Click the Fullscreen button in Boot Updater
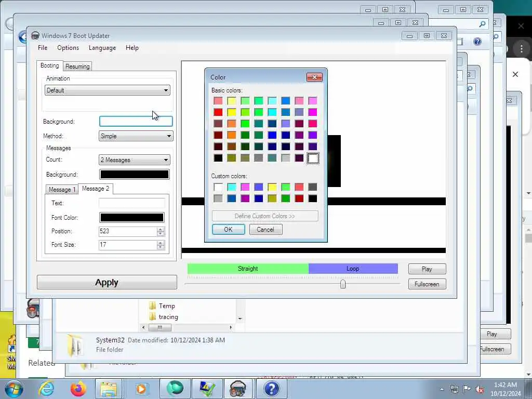532x399 pixels. pyautogui.click(x=427, y=284)
